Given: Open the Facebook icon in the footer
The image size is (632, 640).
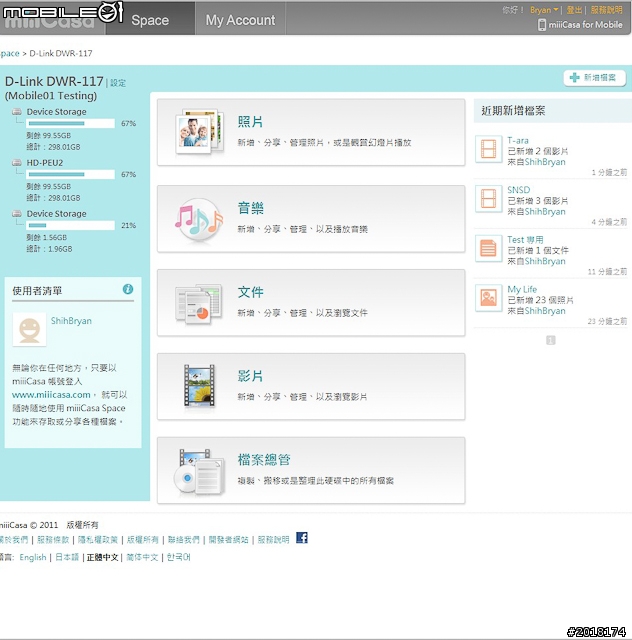Looking at the screenshot, I should coord(302,538).
